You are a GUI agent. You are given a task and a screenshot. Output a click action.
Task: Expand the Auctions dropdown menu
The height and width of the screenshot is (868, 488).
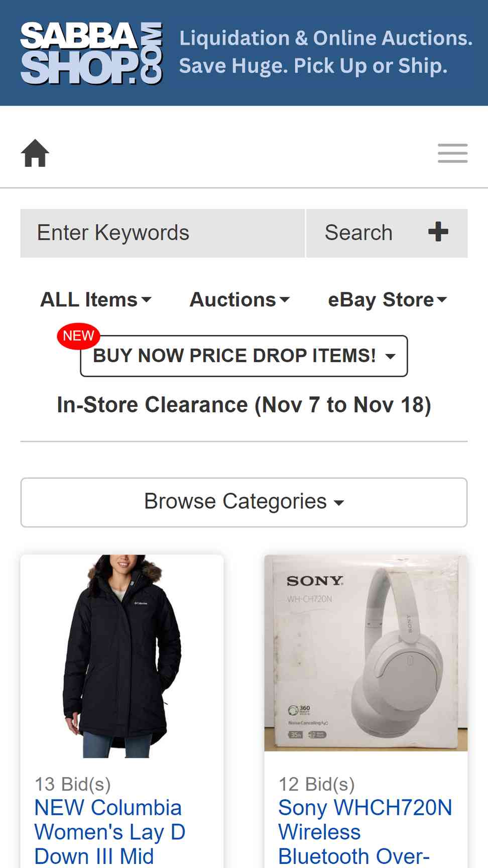239,300
